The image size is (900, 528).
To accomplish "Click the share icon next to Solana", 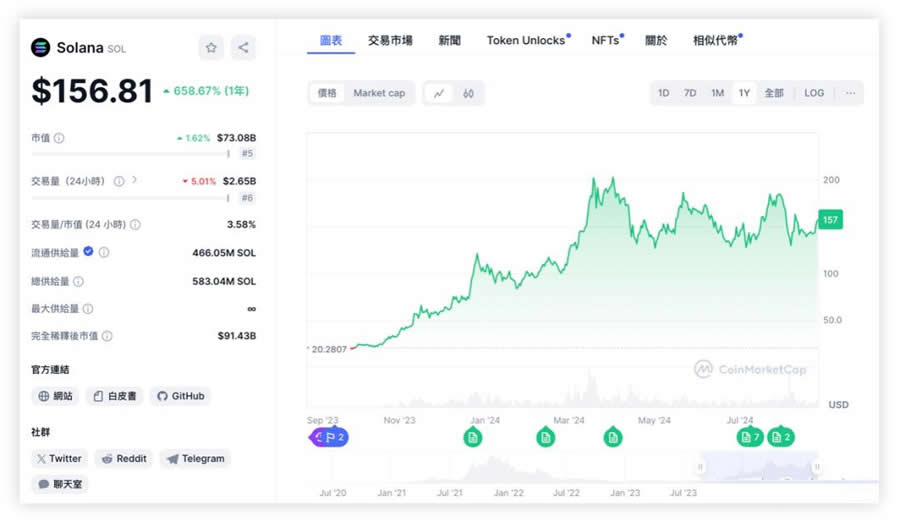I will [244, 47].
